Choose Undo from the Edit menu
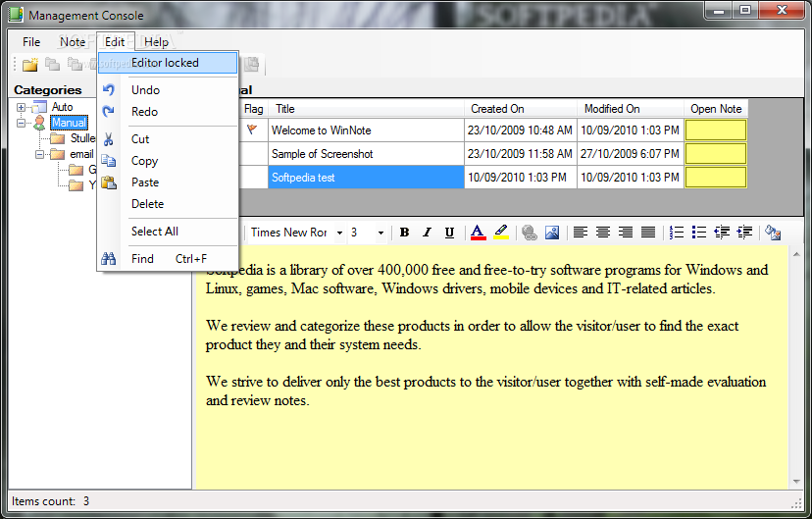 168,90
